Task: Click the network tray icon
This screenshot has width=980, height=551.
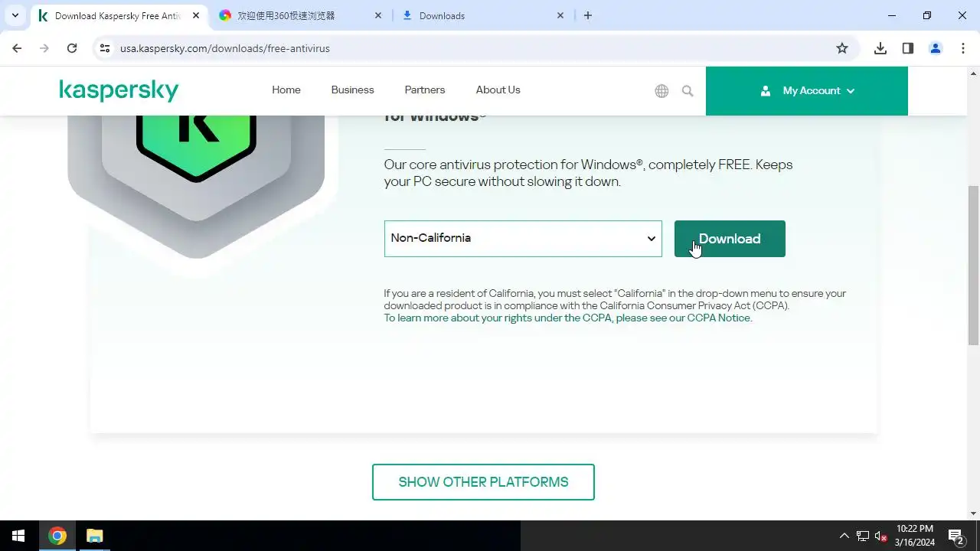Action: 863,536
